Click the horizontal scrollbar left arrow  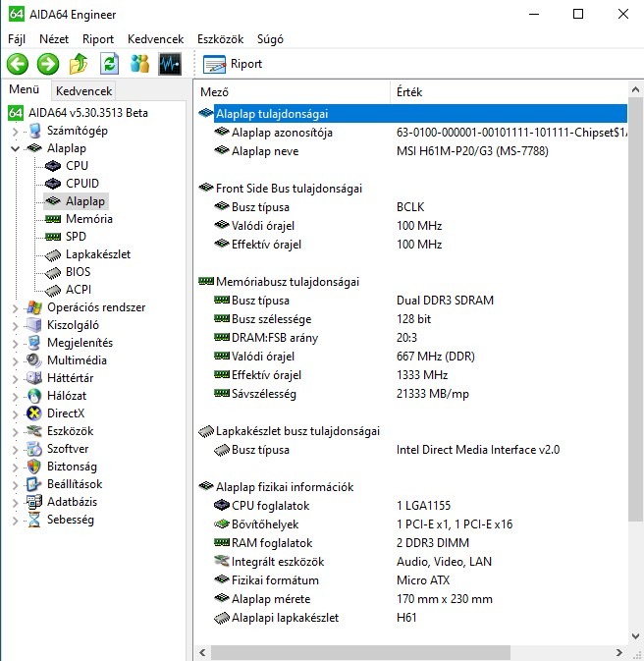tap(203, 652)
